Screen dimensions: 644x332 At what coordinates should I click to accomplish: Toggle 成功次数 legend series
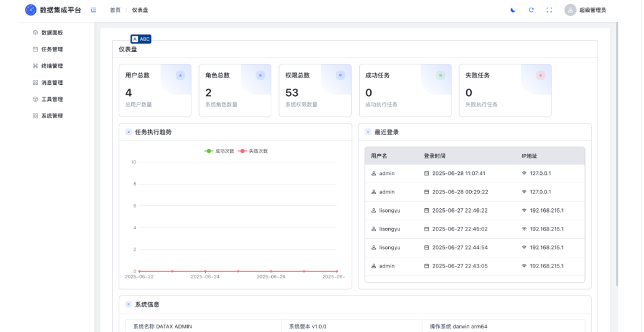click(219, 151)
